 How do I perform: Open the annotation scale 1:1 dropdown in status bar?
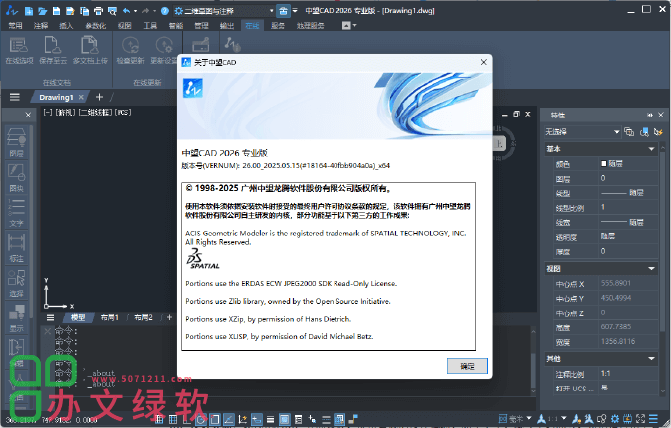pos(564,419)
